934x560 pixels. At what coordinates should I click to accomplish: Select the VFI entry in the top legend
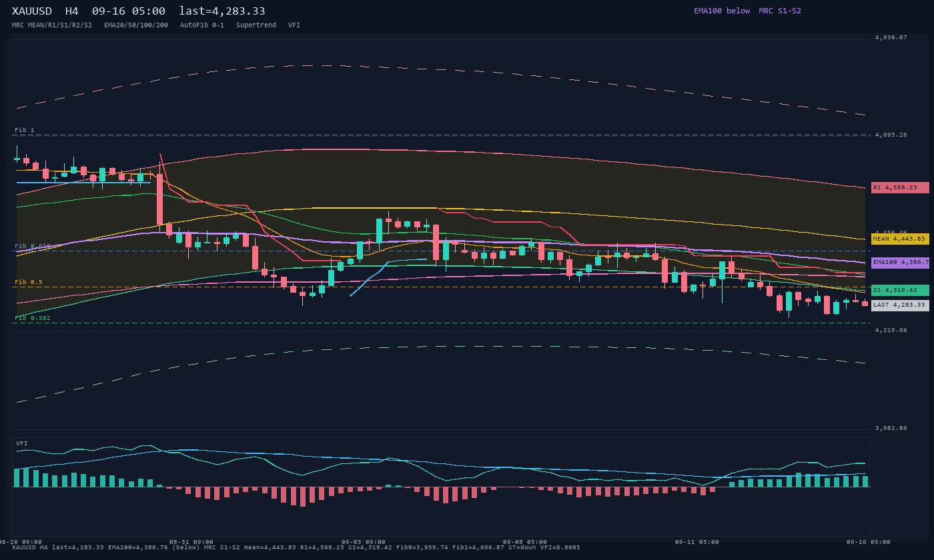(x=294, y=25)
